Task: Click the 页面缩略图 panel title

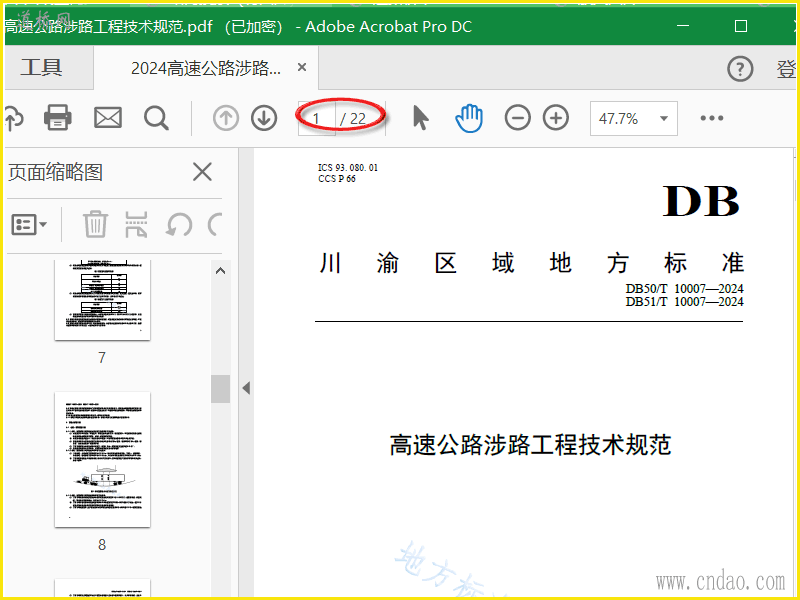Action: (x=56, y=172)
